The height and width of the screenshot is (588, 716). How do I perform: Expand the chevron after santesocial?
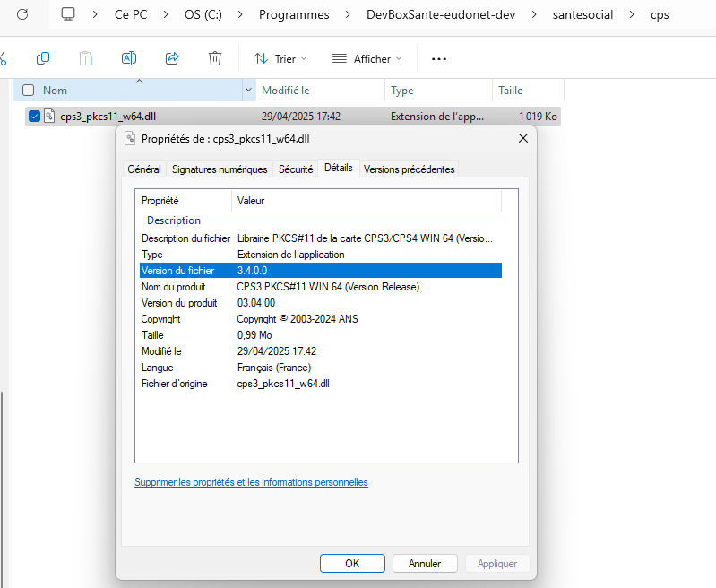632,14
